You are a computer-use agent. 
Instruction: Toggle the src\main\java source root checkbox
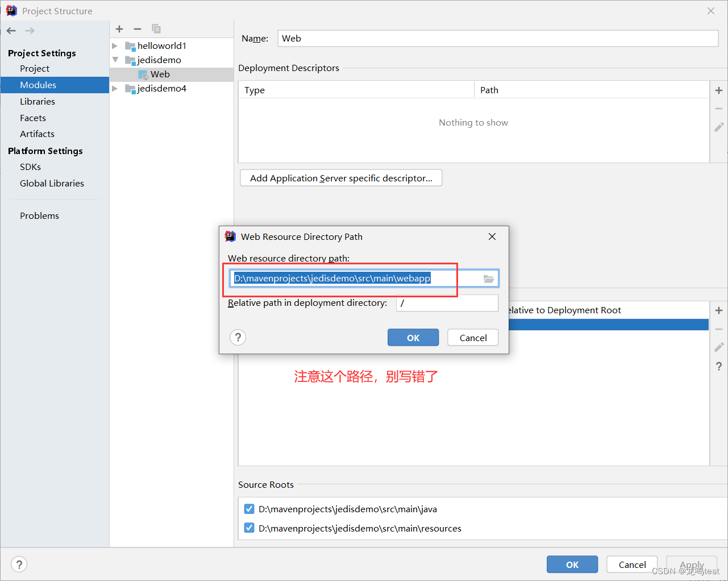point(249,509)
